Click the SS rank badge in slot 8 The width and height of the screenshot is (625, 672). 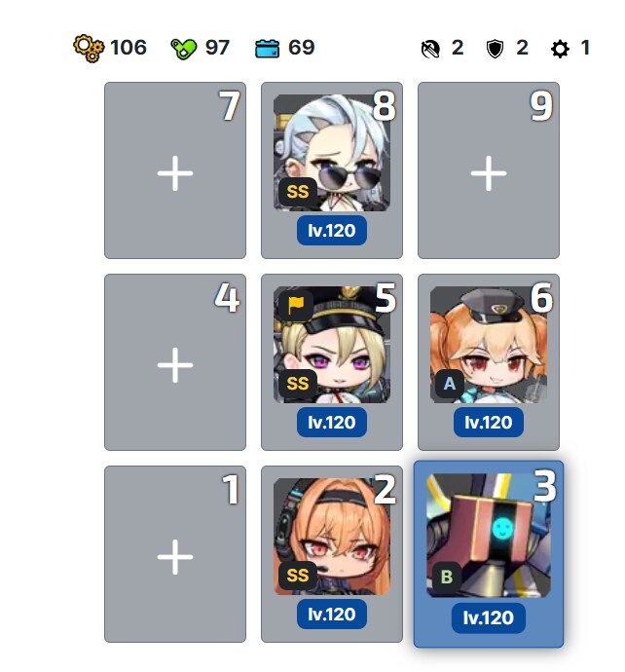click(x=298, y=192)
